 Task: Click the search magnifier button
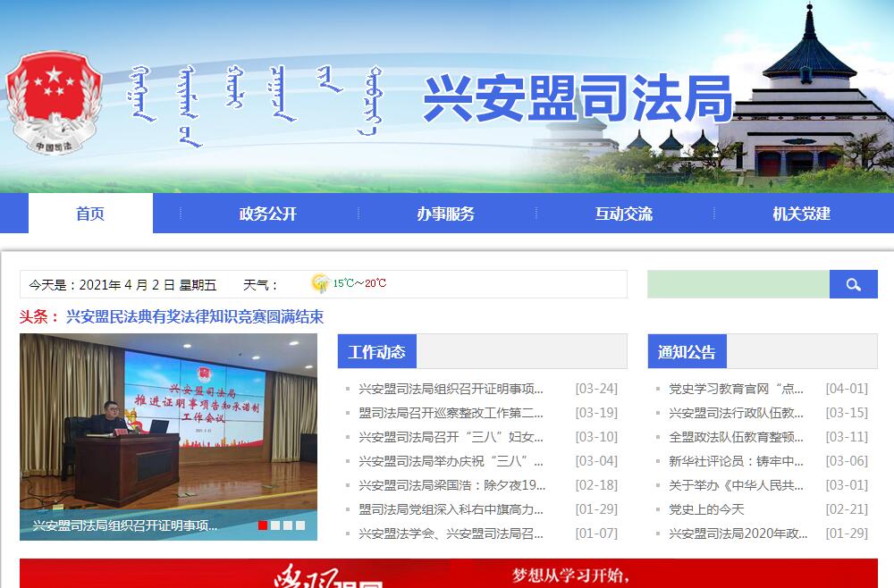pyautogui.click(x=853, y=284)
